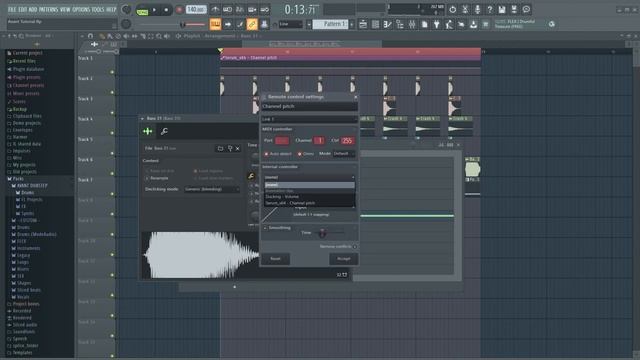This screenshot has height=360, width=640.
Task: Click the Remove conflicts toggle
Action: (354, 247)
